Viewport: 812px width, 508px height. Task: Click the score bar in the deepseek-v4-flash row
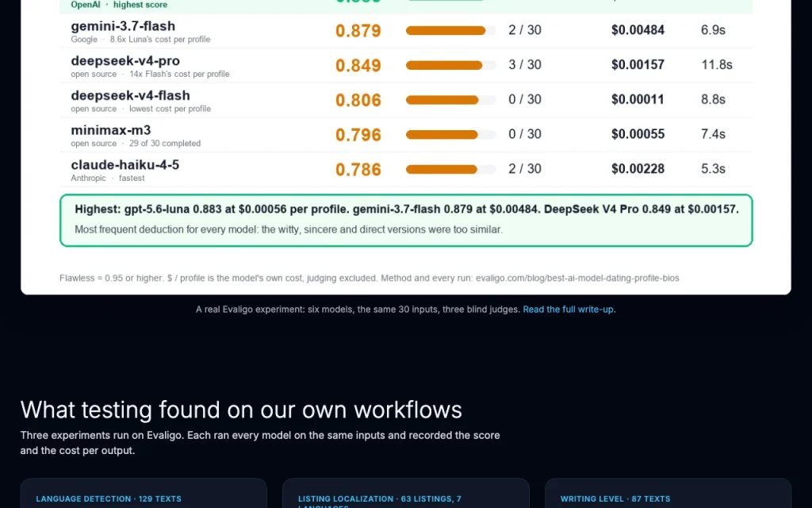(450, 100)
